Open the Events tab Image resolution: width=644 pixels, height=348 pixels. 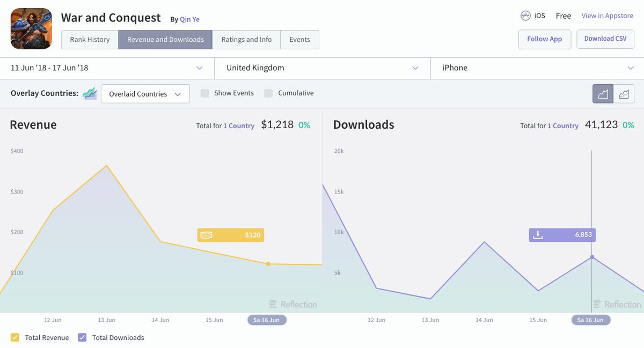[x=299, y=40]
